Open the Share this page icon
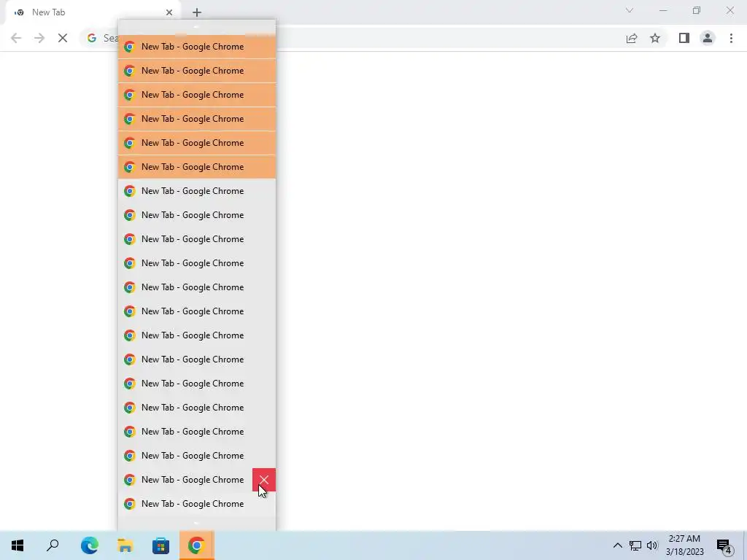Viewport: 747px width, 560px height. tap(632, 38)
